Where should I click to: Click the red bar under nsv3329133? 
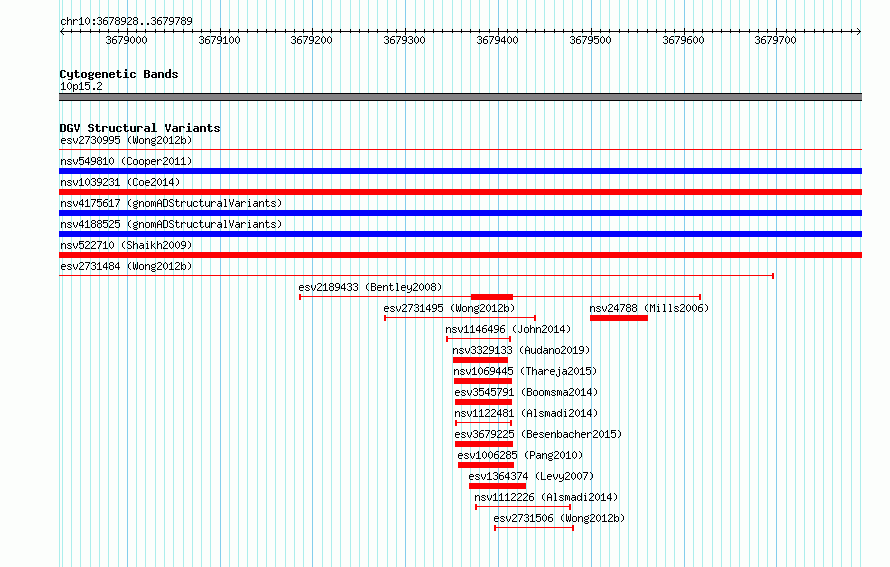click(480, 360)
